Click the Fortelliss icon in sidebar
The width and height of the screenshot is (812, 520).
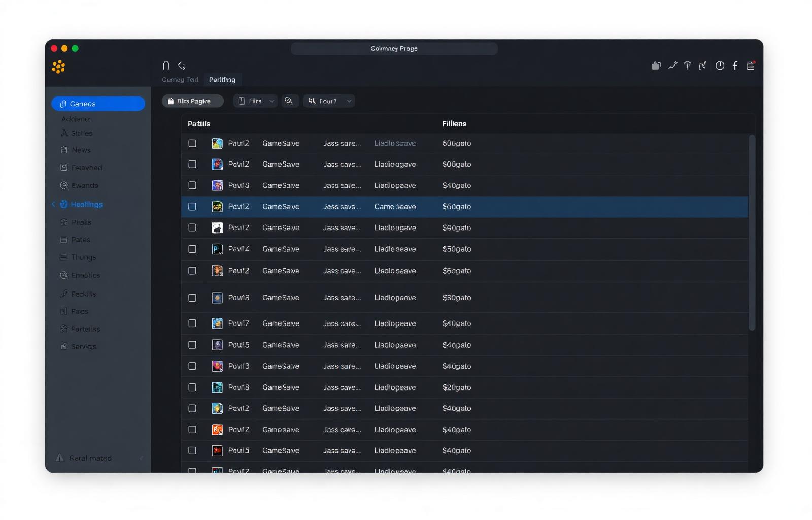64,329
